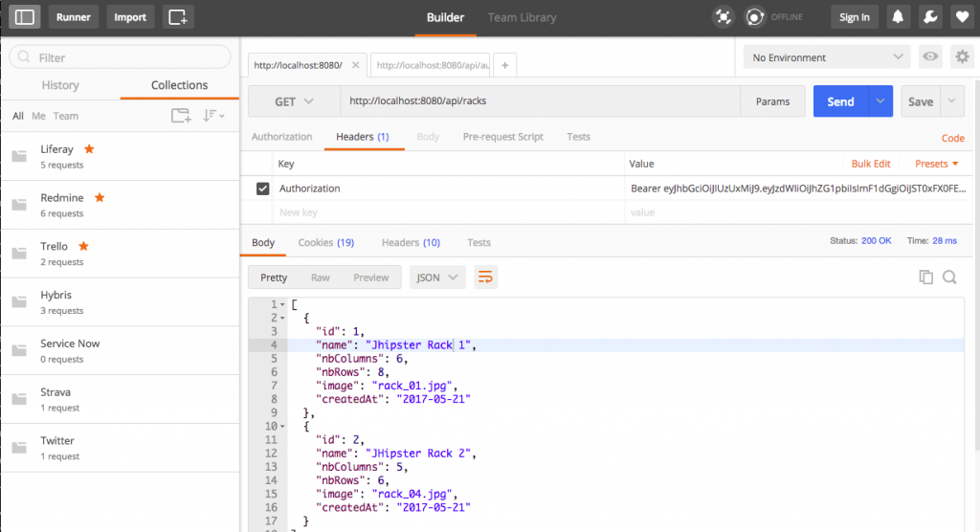Open manage environments gear icon
The width and height of the screenshot is (980, 532).
(x=962, y=57)
